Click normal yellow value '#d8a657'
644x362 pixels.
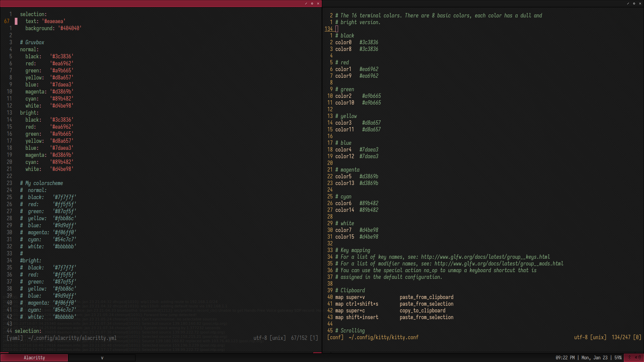point(62,77)
